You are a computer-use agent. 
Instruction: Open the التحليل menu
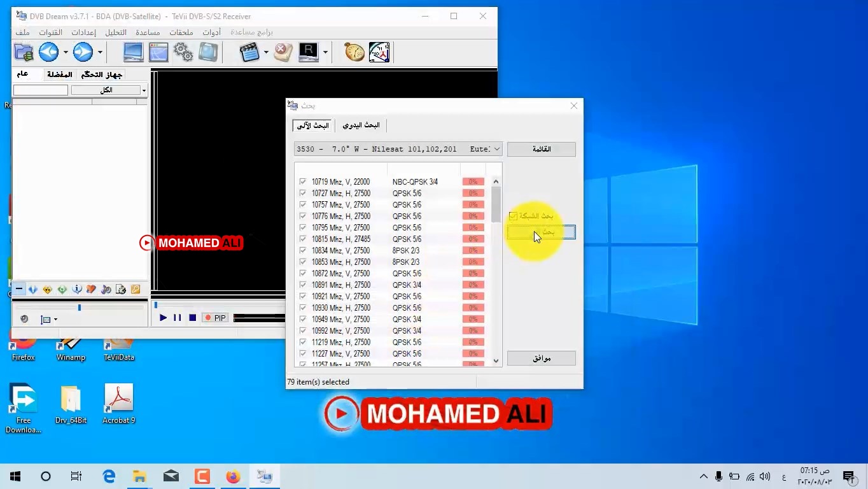116,32
